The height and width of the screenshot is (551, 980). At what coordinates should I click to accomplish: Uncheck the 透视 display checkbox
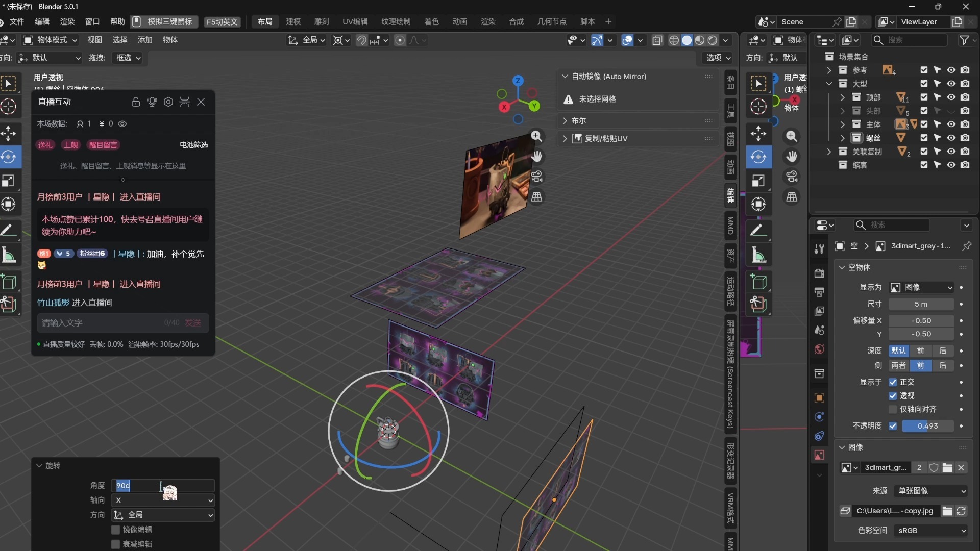(x=893, y=395)
